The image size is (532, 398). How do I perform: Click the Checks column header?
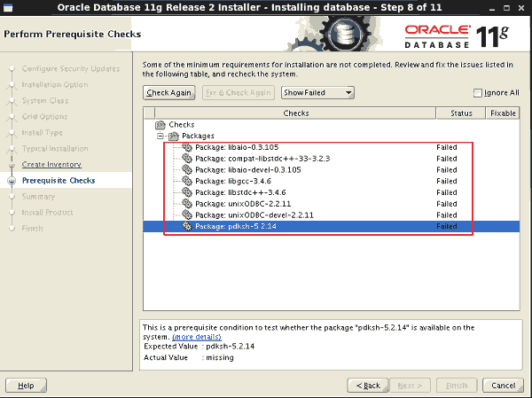point(295,113)
